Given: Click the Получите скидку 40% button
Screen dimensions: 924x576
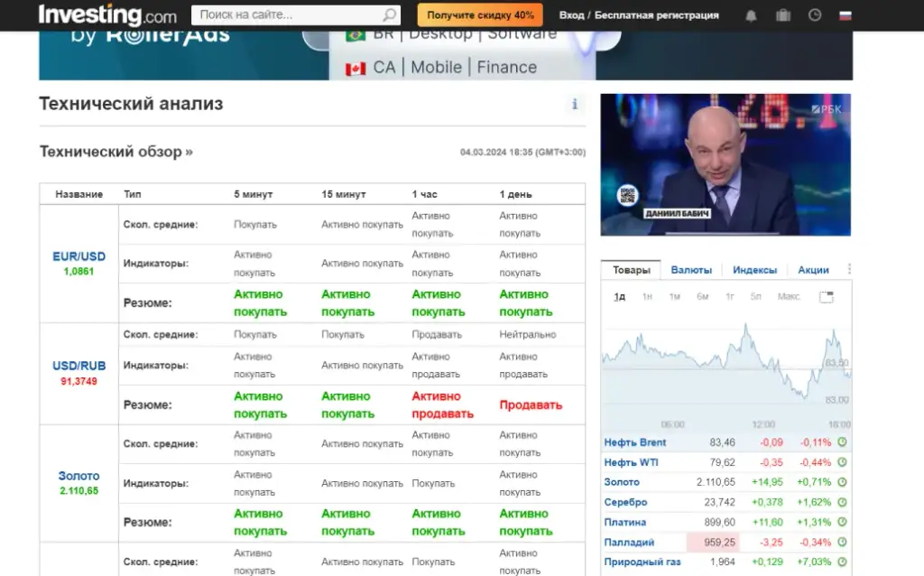Looking at the screenshot, I should point(480,15).
